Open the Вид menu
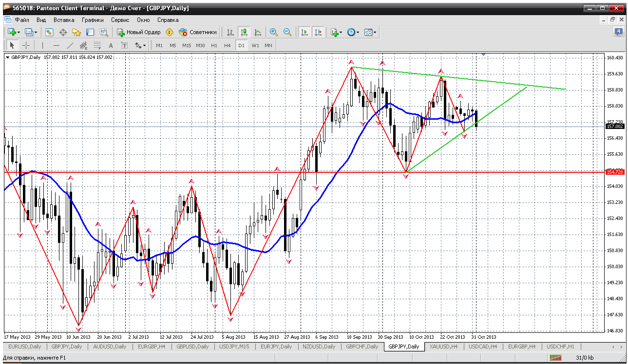The width and height of the screenshot is (628, 364). (41, 20)
